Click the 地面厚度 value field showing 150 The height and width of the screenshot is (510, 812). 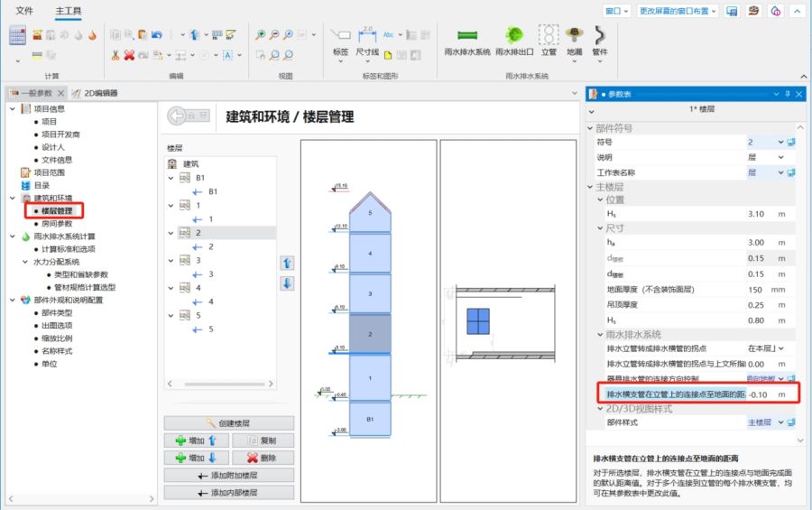(756, 290)
